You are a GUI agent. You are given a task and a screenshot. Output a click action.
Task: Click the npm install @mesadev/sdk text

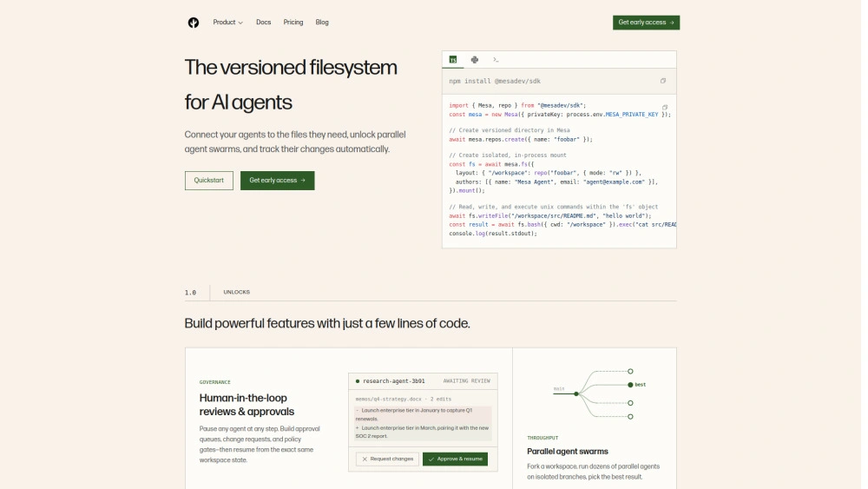(x=495, y=82)
